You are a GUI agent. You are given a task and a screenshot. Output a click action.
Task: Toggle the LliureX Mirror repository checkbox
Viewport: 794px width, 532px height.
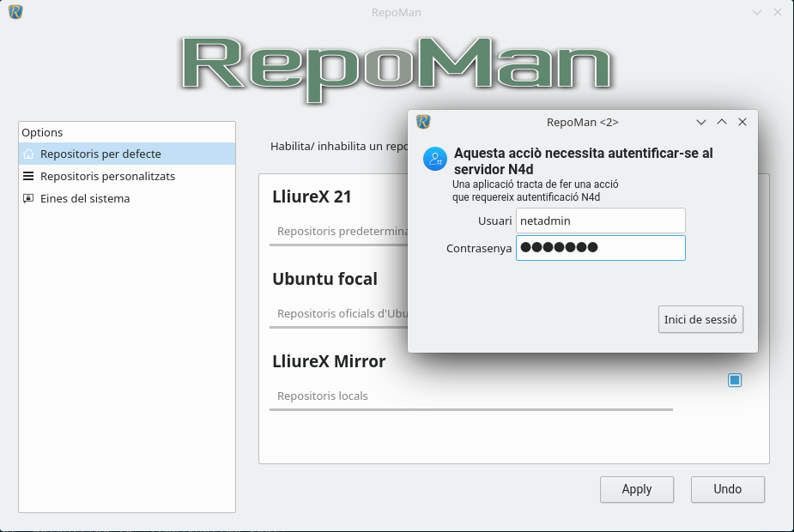tap(735, 380)
